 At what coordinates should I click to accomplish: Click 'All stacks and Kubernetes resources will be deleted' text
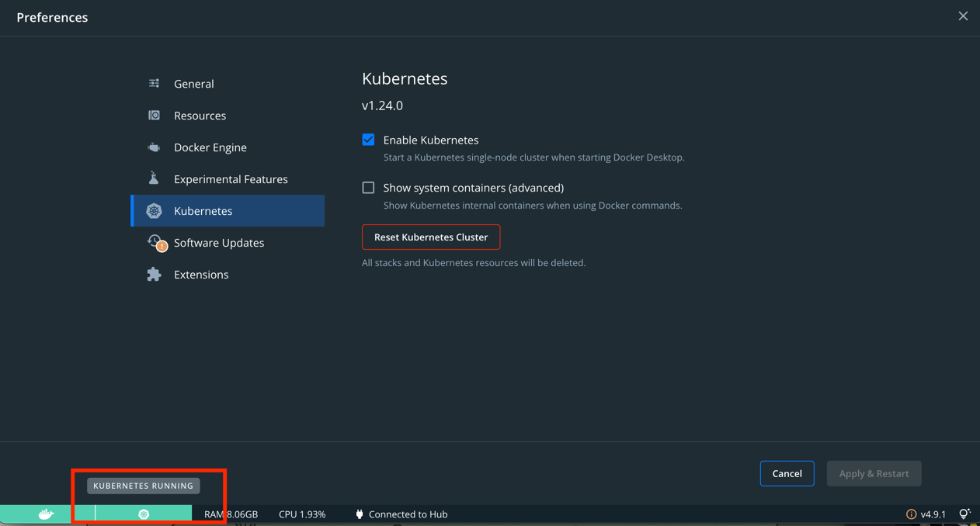coord(474,263)
